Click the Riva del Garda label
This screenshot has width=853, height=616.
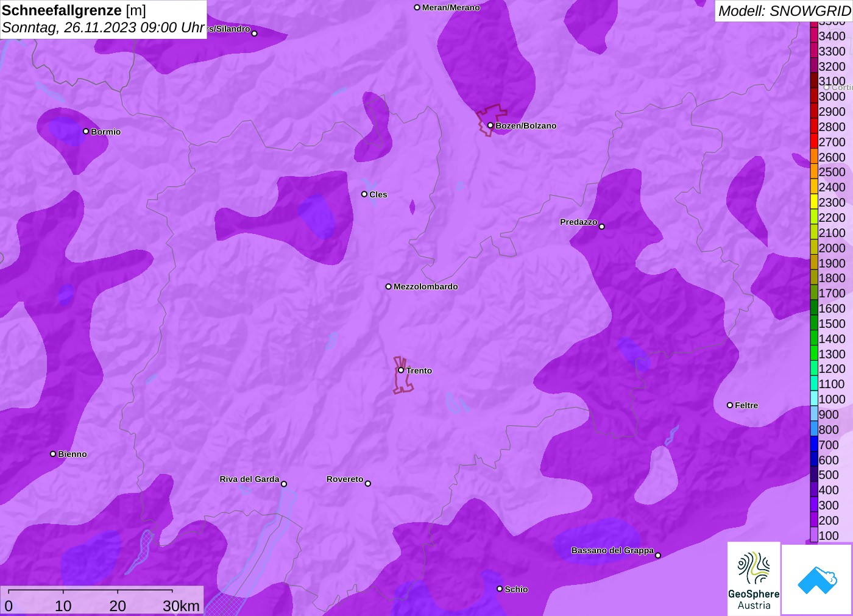[x=249, y=479]
